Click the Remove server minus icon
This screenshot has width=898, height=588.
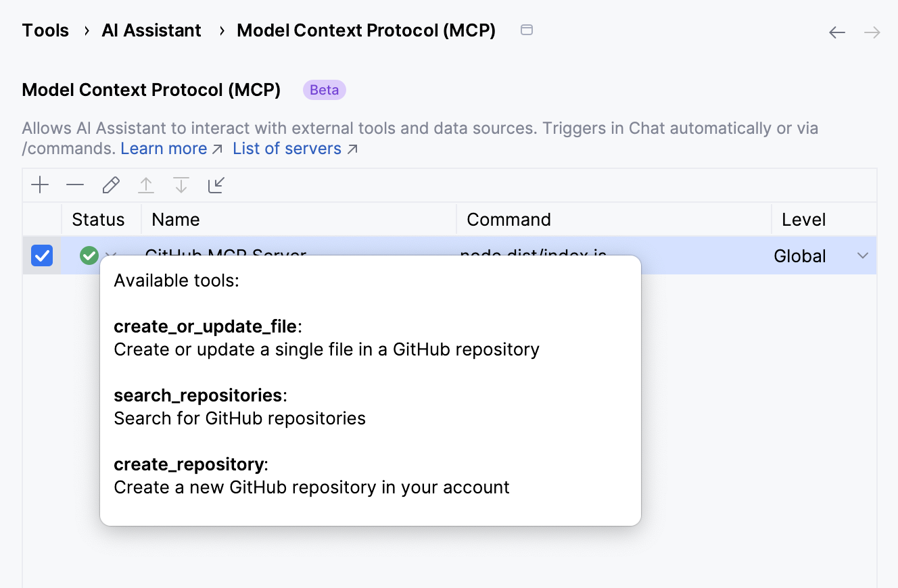[x=75, y=185]
